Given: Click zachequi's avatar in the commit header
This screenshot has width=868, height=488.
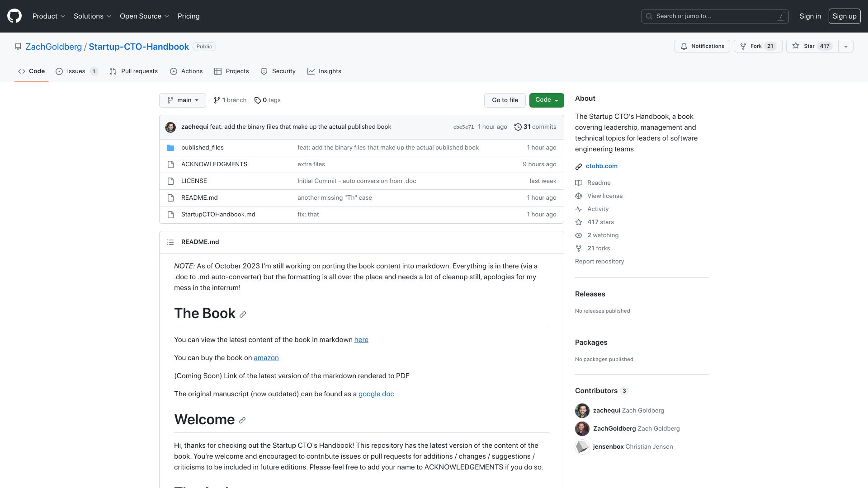Looking at the screenshot, I should coord(170,127).
